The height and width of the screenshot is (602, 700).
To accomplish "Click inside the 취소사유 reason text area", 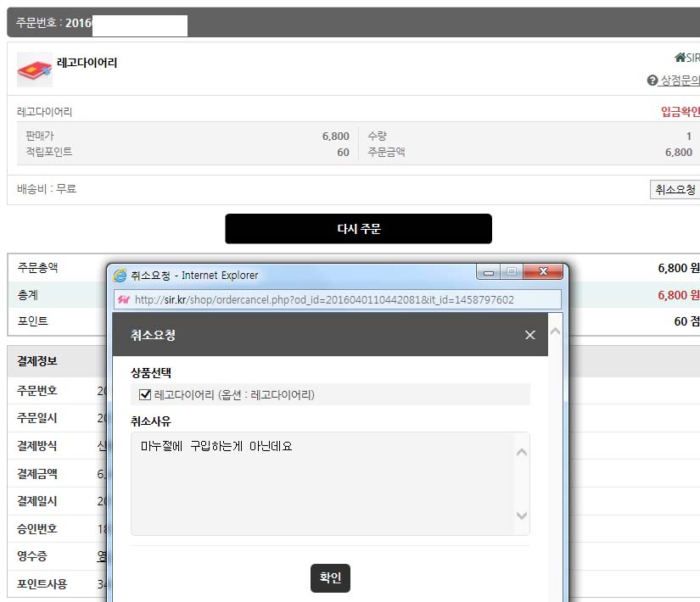I will (322, 483).
